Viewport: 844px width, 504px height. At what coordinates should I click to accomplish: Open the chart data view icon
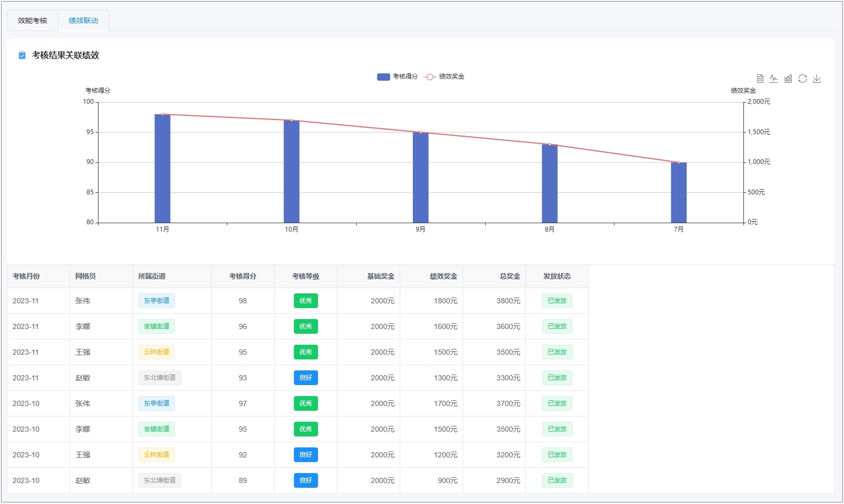pos(760,79)
